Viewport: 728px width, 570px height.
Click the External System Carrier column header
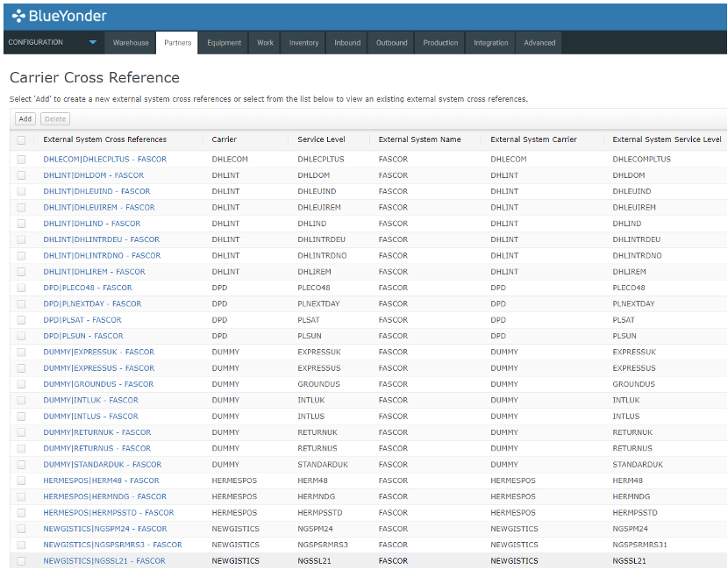(533, 139)
